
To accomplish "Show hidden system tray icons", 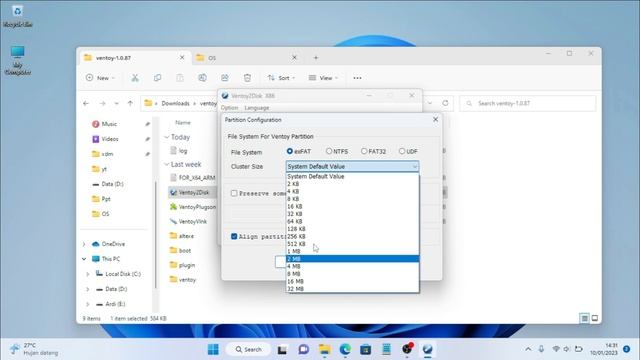I will point(528,349).
